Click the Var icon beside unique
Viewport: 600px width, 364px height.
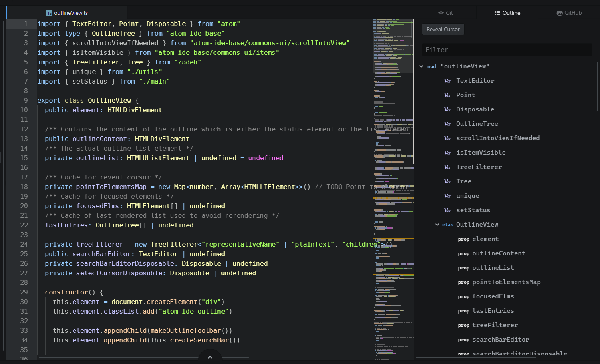(x=448, y=196)
